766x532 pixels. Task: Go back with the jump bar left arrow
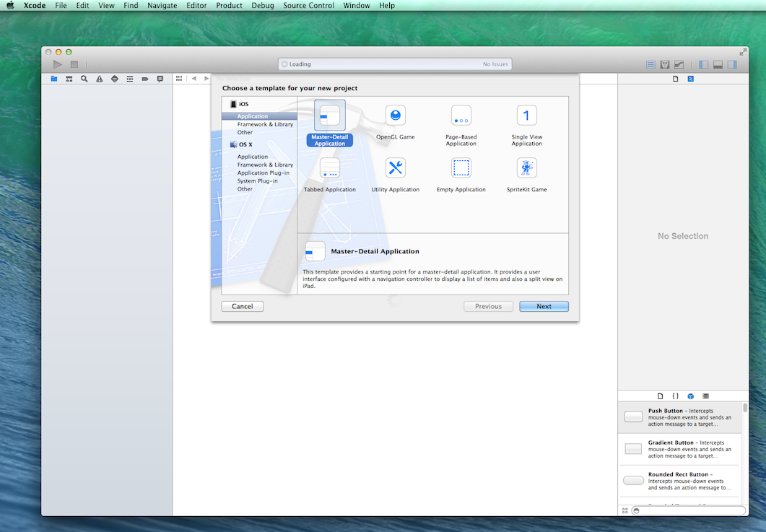coord(194,78)
